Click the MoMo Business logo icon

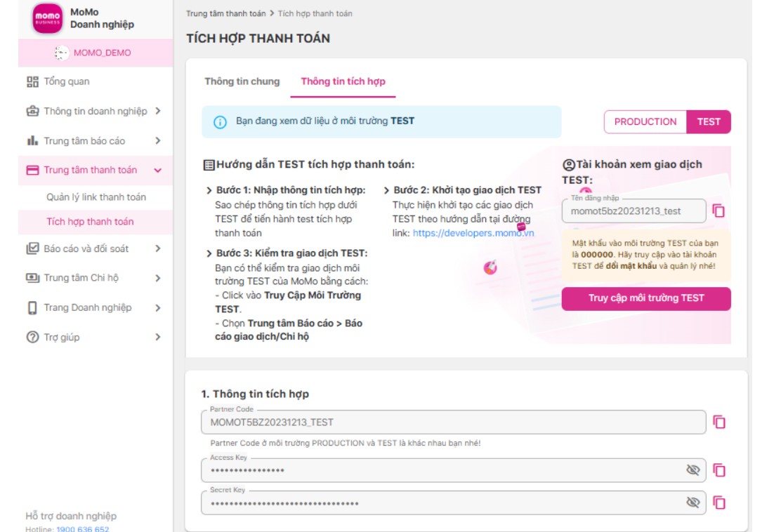47,19
